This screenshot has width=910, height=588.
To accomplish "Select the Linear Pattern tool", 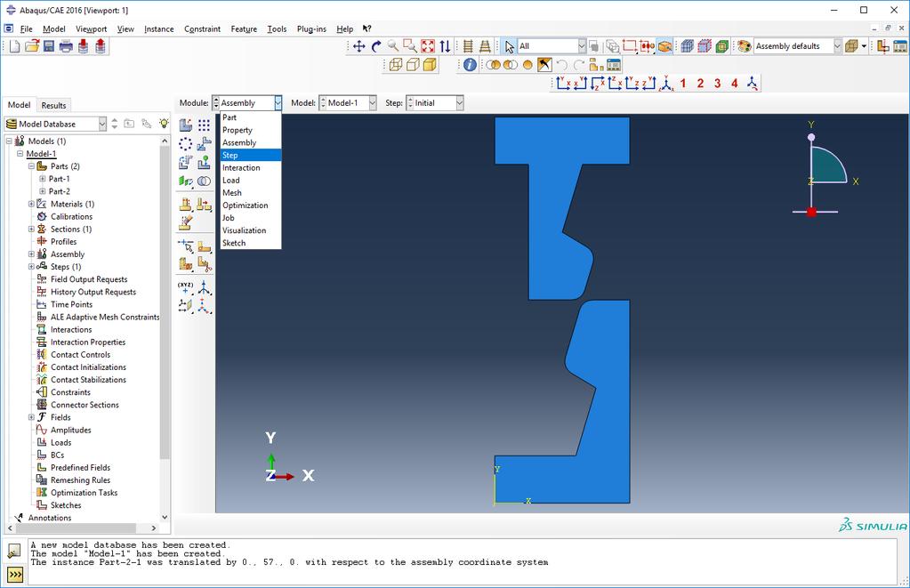I will pyautogui.click(x=204, y=125).
